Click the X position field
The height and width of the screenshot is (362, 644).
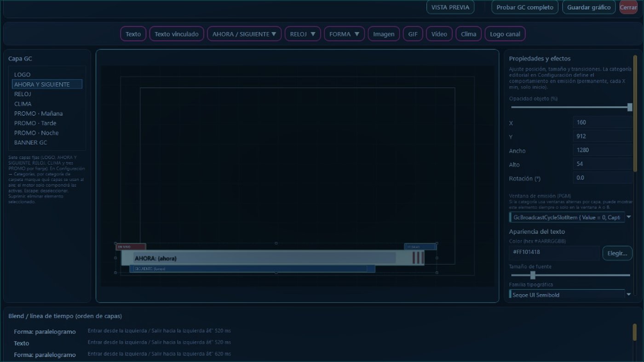click(603, 122)
